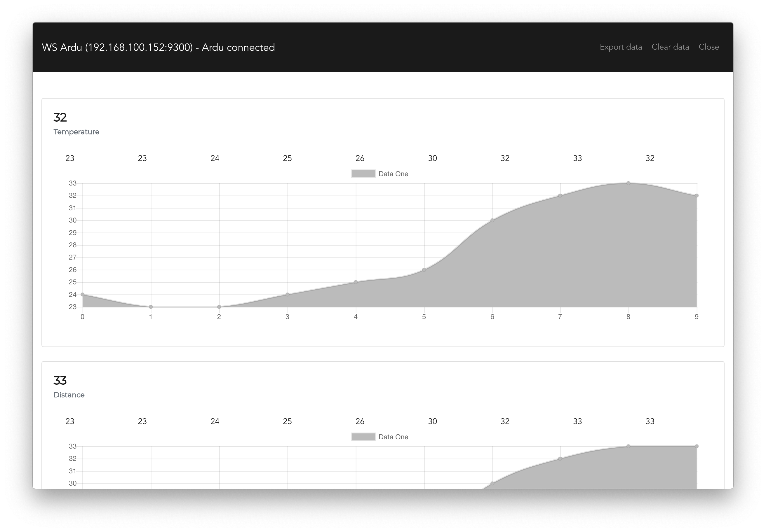Click Temperature data point at x=8 peak
The height and width of the screenshot is (532, 766).
[628, 183]
